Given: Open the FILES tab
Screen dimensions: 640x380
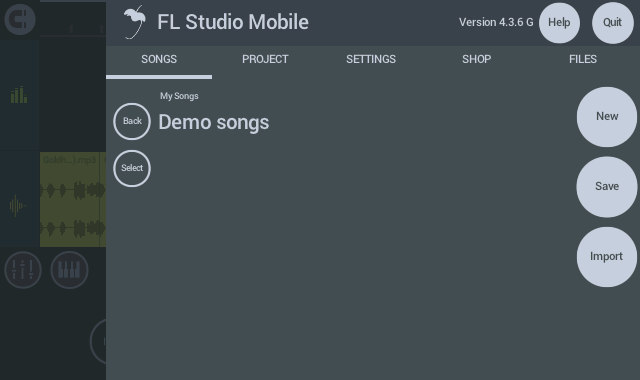Looking at the screenshot, I should [x=583, y=60].
